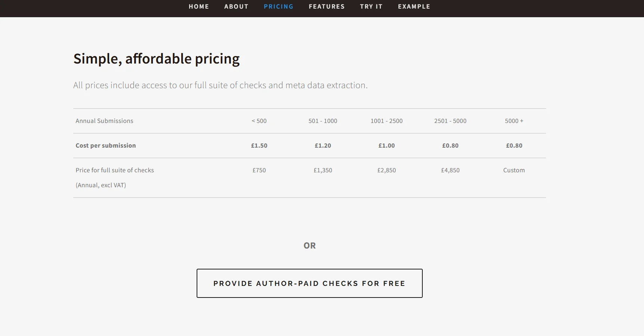644x336 pixels.
Task: Open the EXAMPLE nav link
Action: click(x=414, y=6)
